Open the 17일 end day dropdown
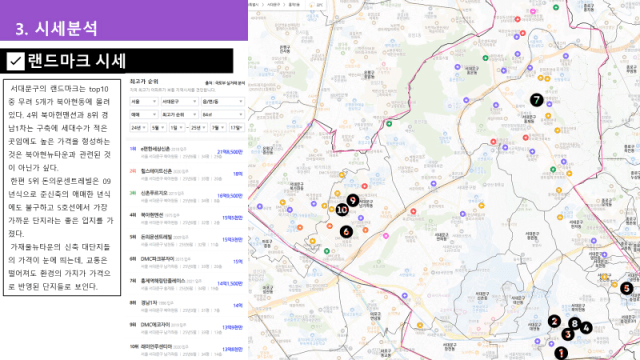Image resolution: width=640 pixels, height=360 pixels. (236, 128)
